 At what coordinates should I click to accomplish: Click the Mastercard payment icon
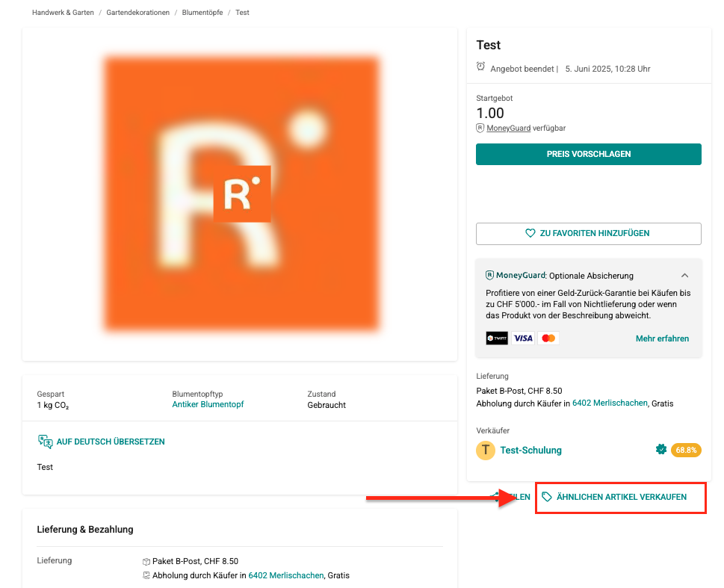click(548, 338)
